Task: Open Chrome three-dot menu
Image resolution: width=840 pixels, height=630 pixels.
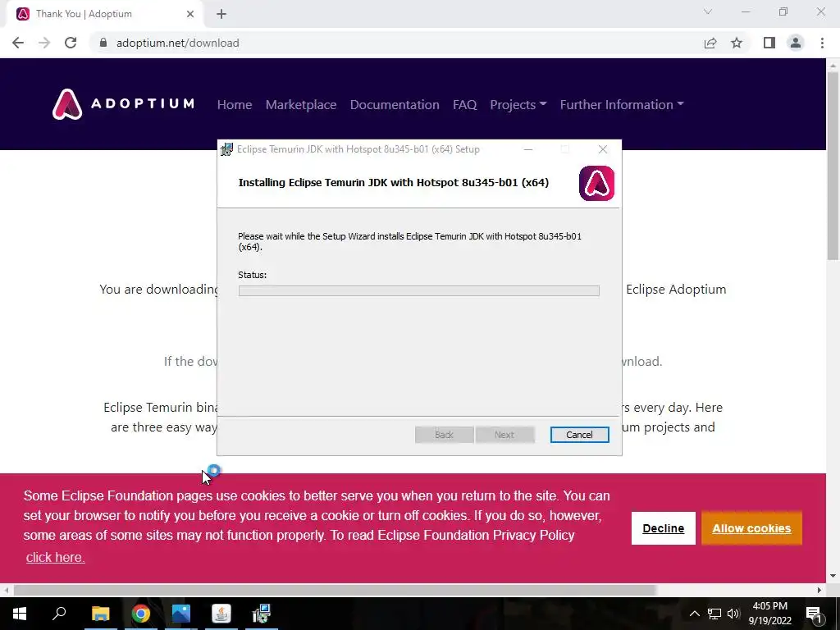Action: click(x=822, y=43)
